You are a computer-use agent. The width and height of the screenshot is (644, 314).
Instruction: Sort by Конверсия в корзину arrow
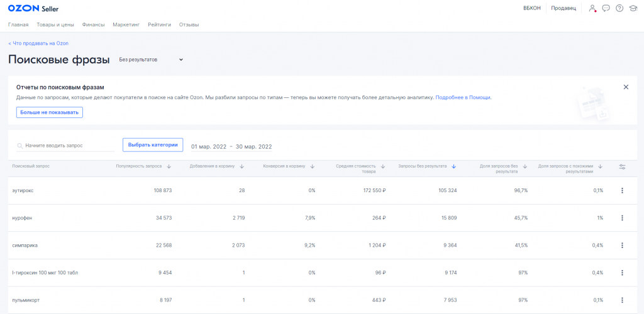coord(312,166)
